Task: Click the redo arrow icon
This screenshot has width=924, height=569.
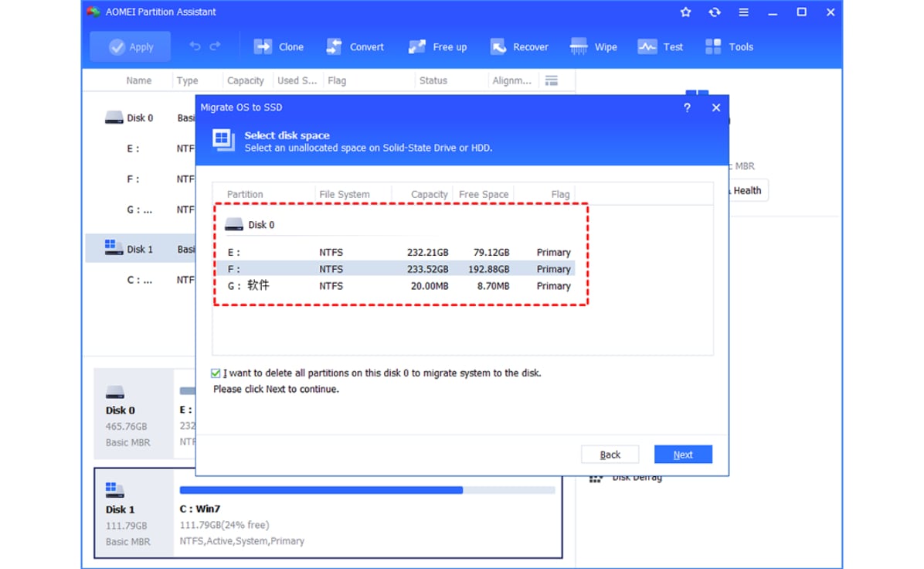Action: [x=215, y=46]
